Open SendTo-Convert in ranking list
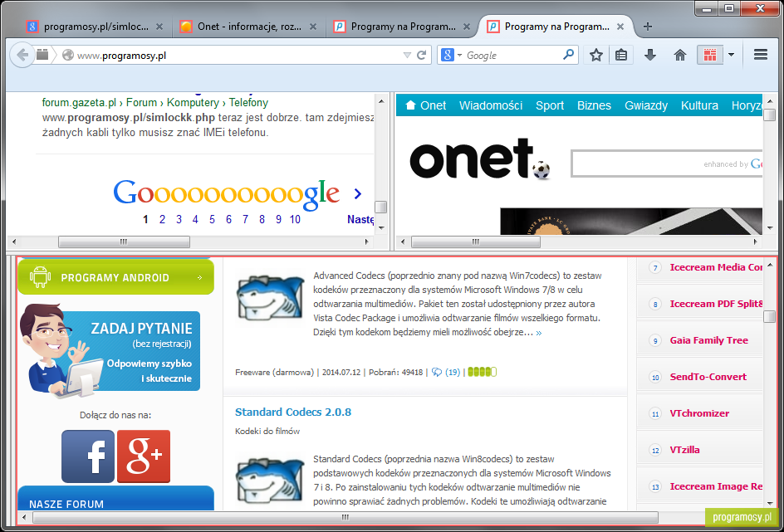 (708, 377)
